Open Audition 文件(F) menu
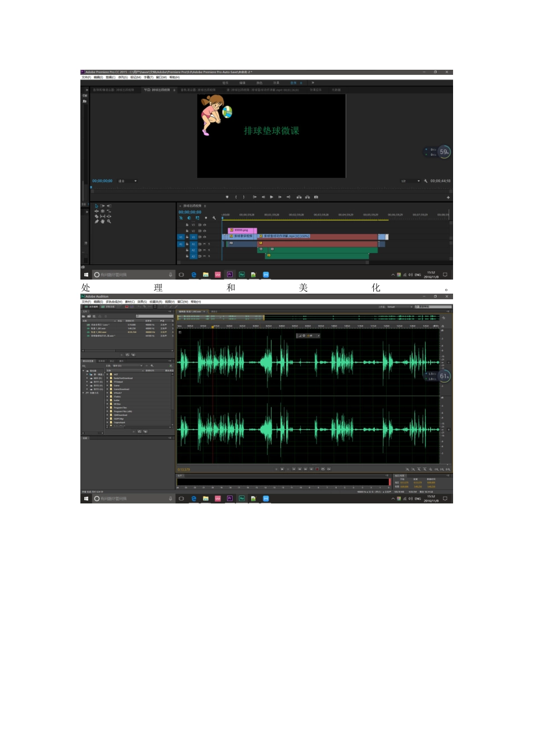 (86, 301)
